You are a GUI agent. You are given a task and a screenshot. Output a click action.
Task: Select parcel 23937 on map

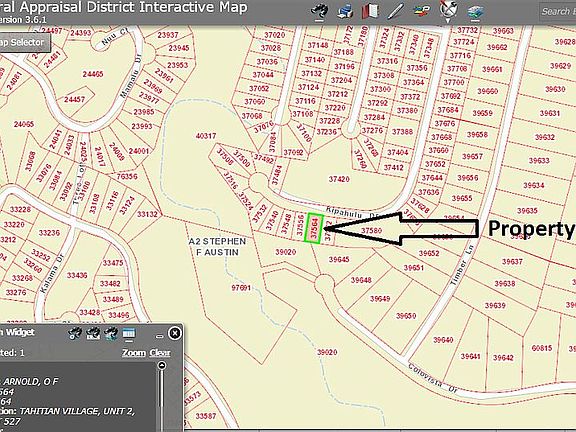(x=168, y=35)
